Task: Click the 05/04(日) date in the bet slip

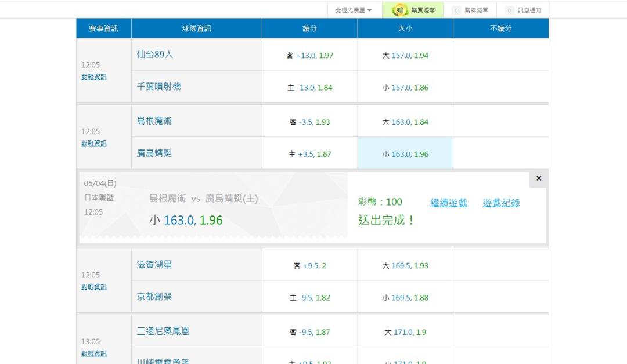Action: pyautogui.click(x=100, y=183)
